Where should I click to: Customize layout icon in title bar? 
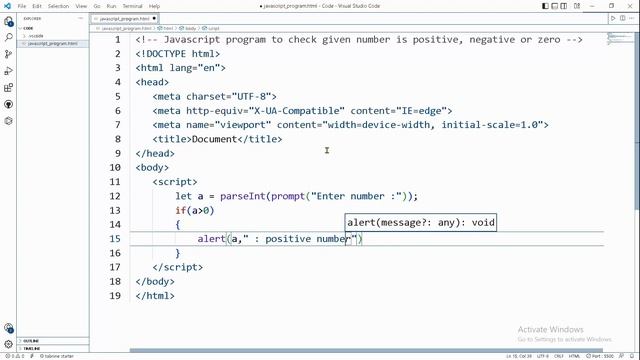tap(577, 6)
